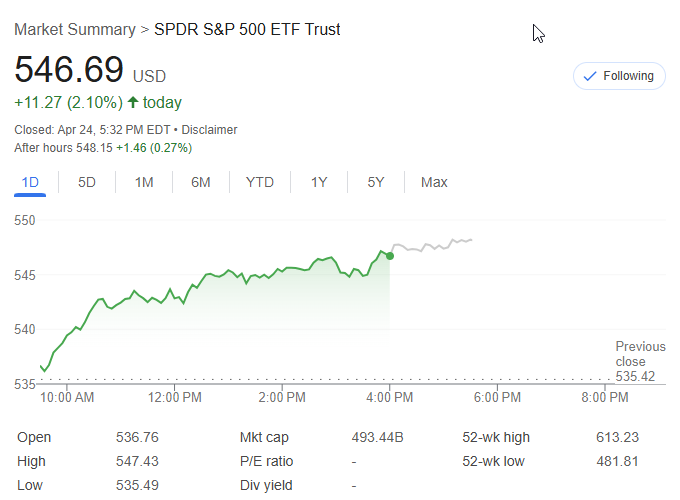Switch to the 1M chart range
The height and width of the screenshot is (500, 680).
click(x=144, y=182)
